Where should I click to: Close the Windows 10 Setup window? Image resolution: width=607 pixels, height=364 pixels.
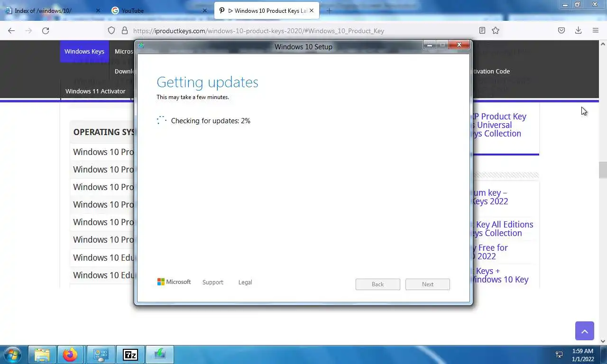click(x=459, y=45)
